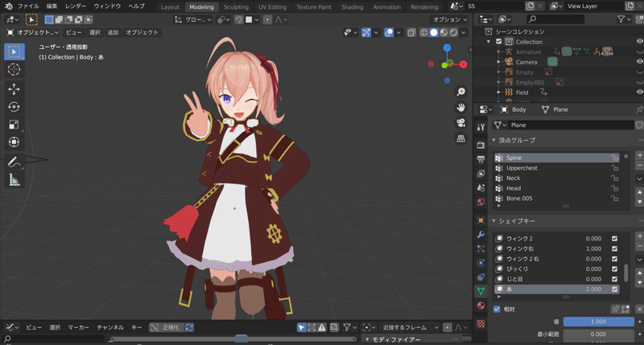Select the Select Box tool
Image resolution: width=644 pixels, height=345 pixels.
[x=14, y=51]
